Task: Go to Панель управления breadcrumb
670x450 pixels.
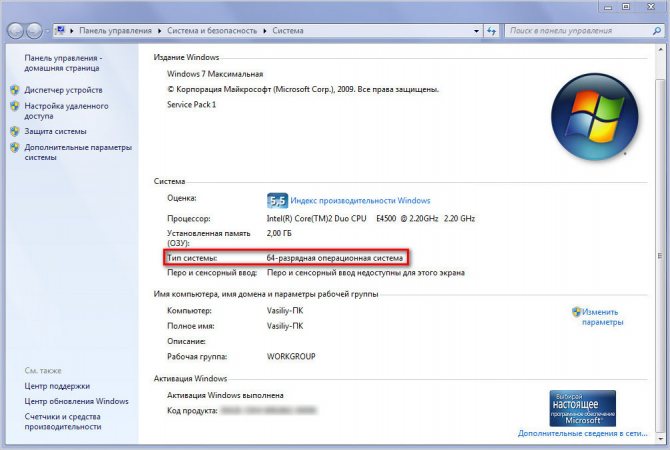Action: click(115, 31)
